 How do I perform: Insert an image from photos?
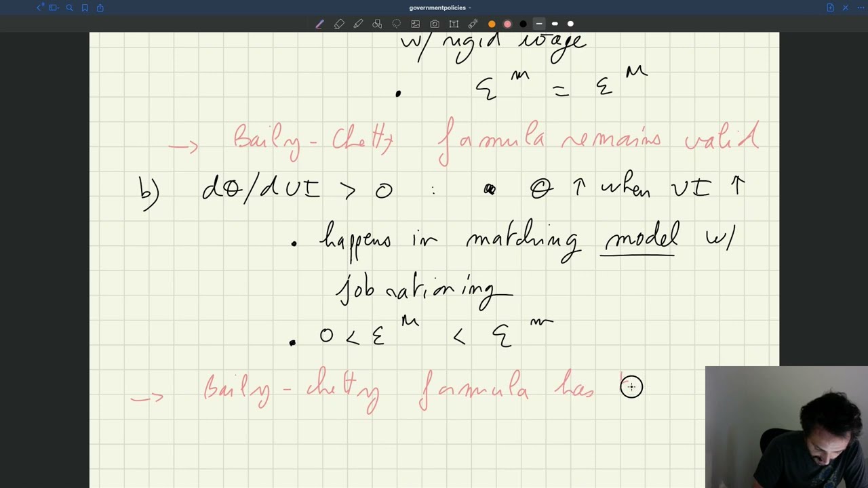click(x=415, y=24)
